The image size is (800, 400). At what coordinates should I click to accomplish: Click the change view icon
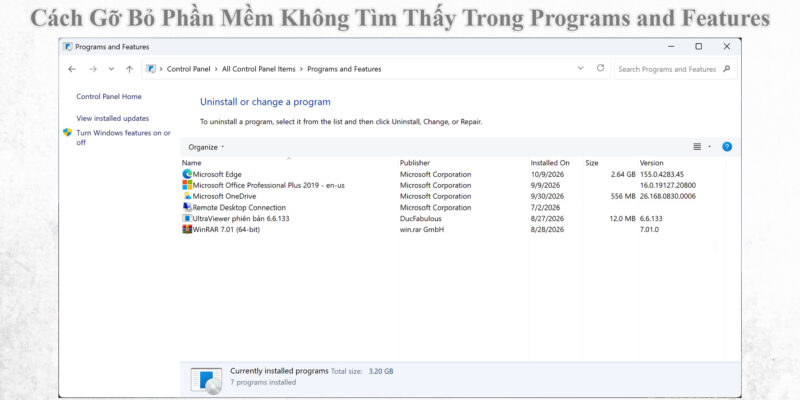pyautogui.click(x=697, y=147)
